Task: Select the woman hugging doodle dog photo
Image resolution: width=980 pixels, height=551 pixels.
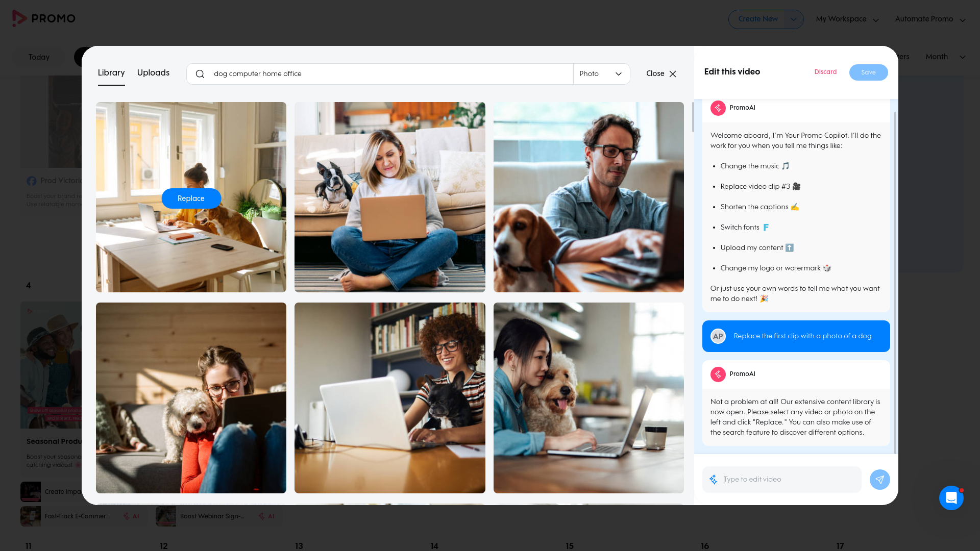Action: [589, 398]
